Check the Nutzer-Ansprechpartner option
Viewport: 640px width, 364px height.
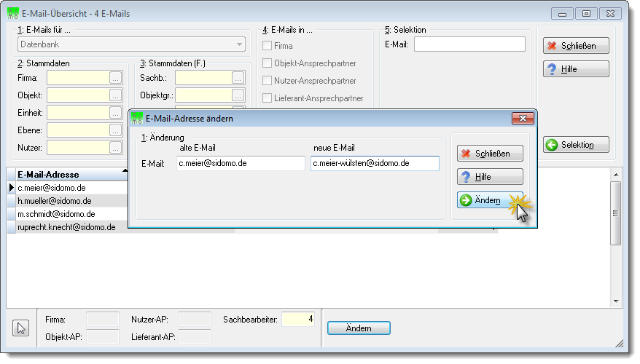(x=267, y=81)
